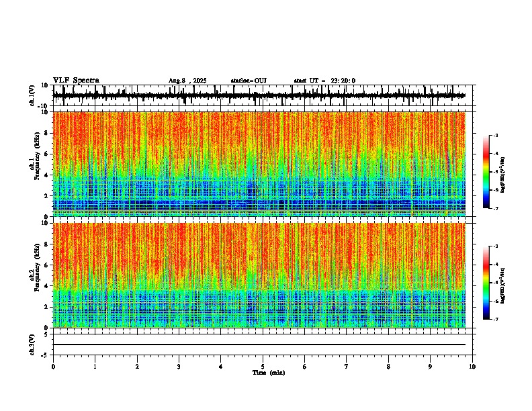Click the "-3" label on ch.2 color bar
Image resolution: width=532 pixels, height=411 pixels.
point(496,246)
